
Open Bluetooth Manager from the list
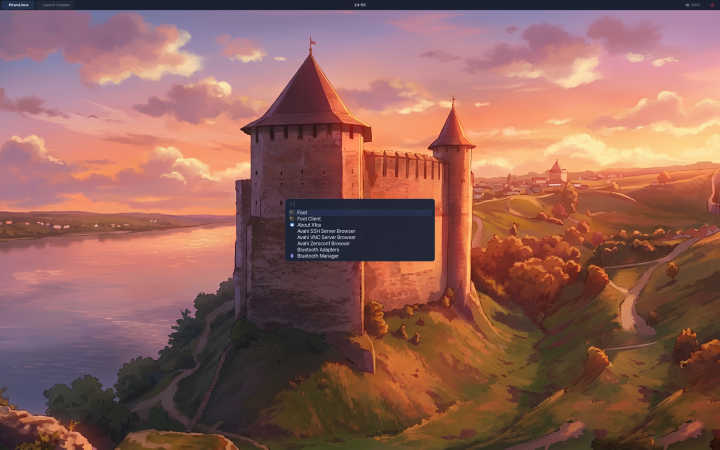point(360,256)
